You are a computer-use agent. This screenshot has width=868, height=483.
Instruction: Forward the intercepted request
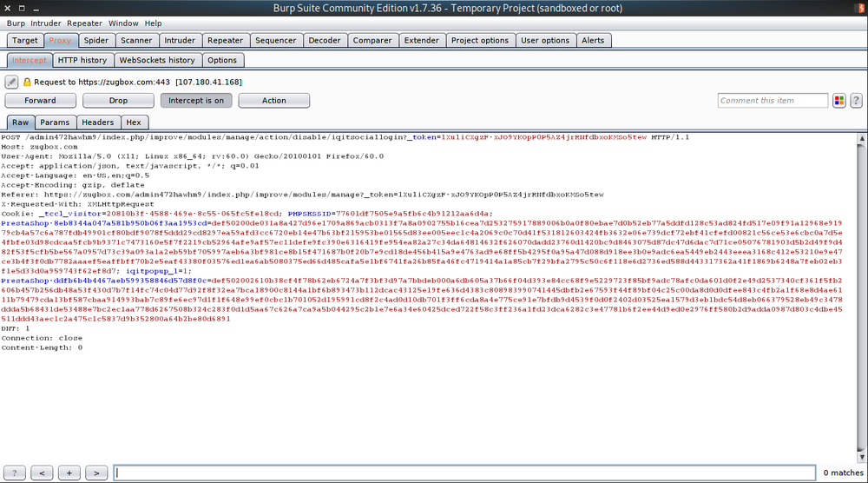coord(41,100)
